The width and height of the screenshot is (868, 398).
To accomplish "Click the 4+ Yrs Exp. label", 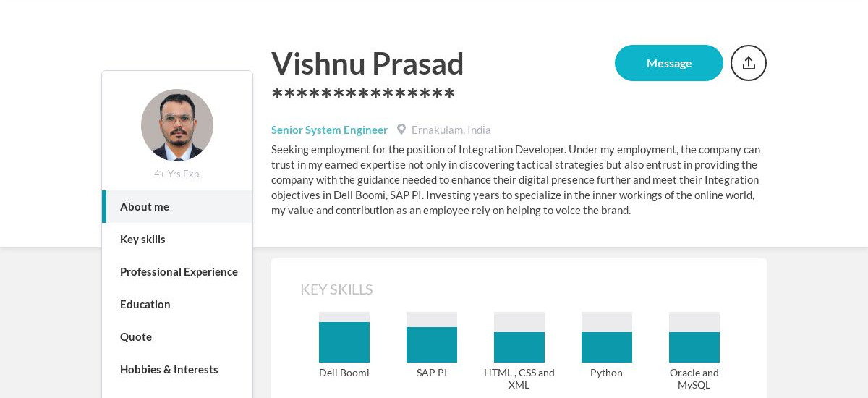I will tap(177, 174).
